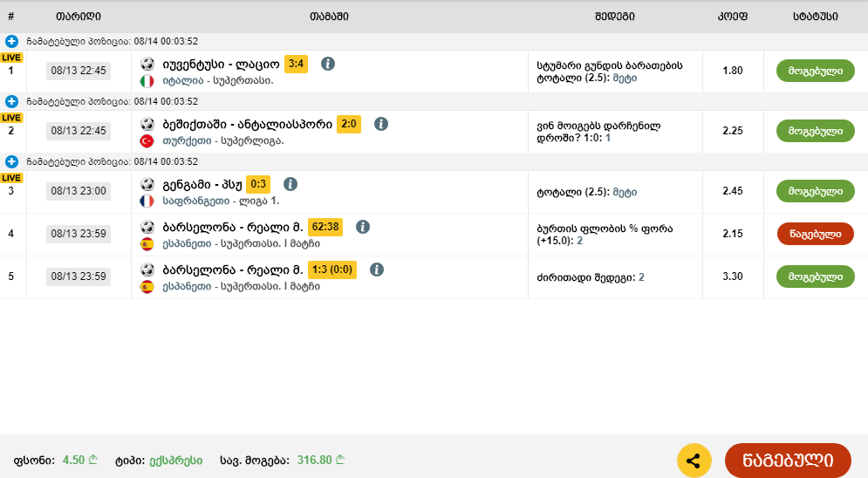
Task: Open info icon for იუვენტუსი - ლაციო match
Action: pos(328,64)
